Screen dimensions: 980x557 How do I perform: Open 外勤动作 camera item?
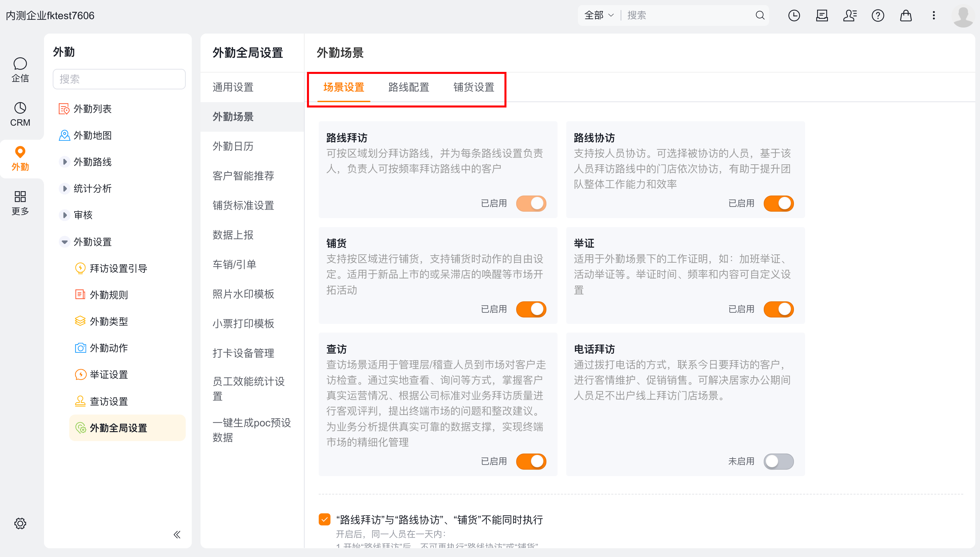[101, 348]
